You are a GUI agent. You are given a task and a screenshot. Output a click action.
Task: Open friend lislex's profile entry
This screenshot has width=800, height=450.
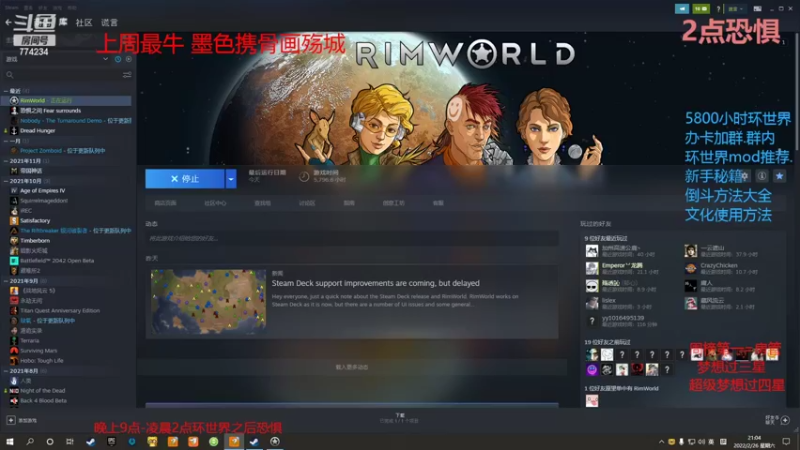pyautogui.click(x=628, y=304)
